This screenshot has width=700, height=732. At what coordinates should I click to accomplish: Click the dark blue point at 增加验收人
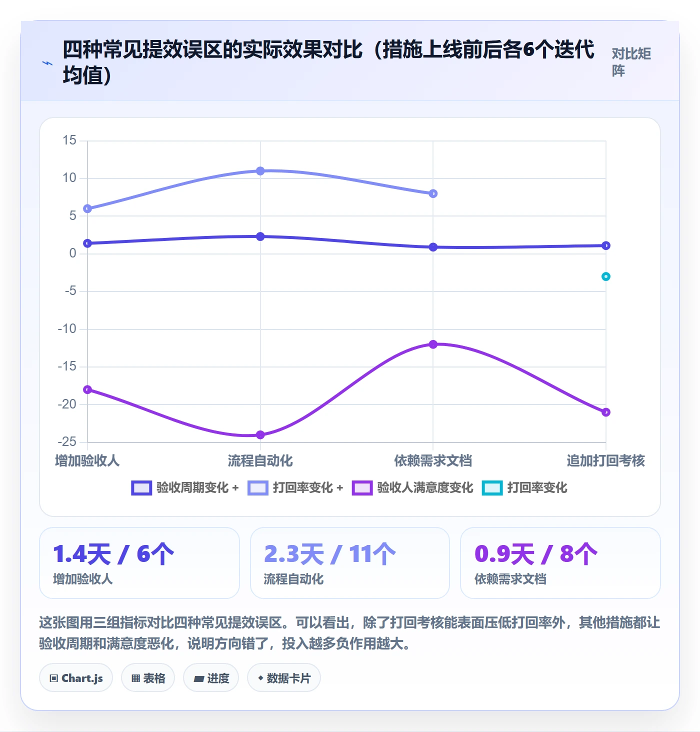pos(87,243)
